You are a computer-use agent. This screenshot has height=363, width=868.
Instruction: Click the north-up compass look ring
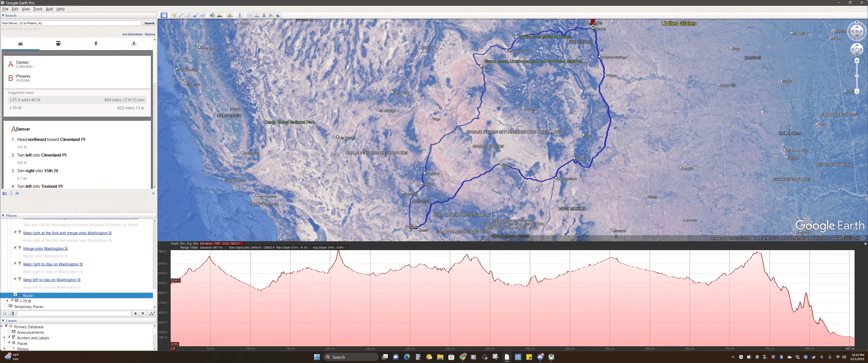856,31
